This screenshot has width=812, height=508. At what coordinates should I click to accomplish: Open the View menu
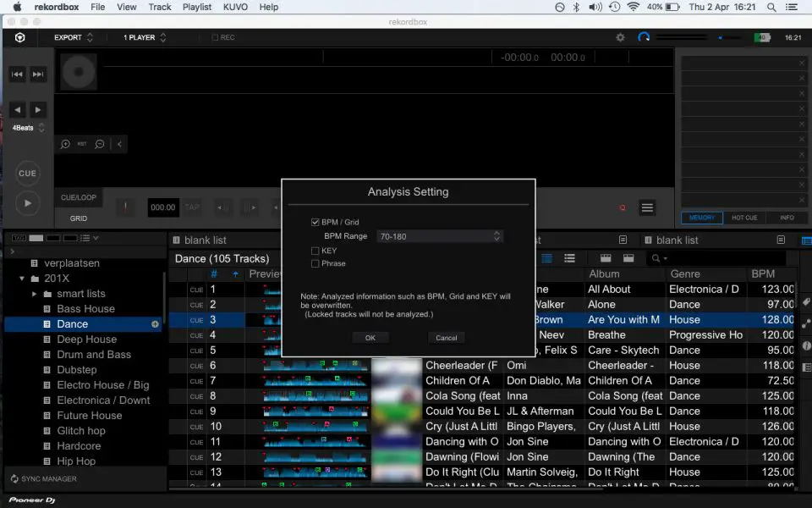(126, 8)
